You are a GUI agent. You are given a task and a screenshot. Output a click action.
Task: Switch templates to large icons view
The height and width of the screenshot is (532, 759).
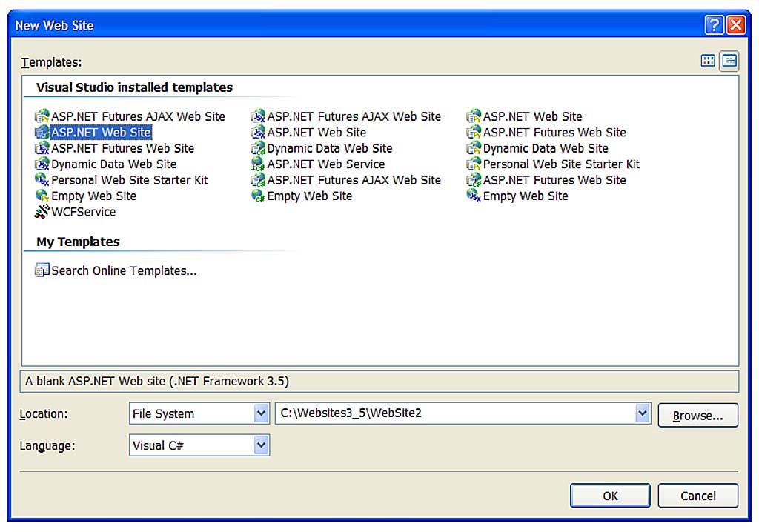[x=708, y=61]
